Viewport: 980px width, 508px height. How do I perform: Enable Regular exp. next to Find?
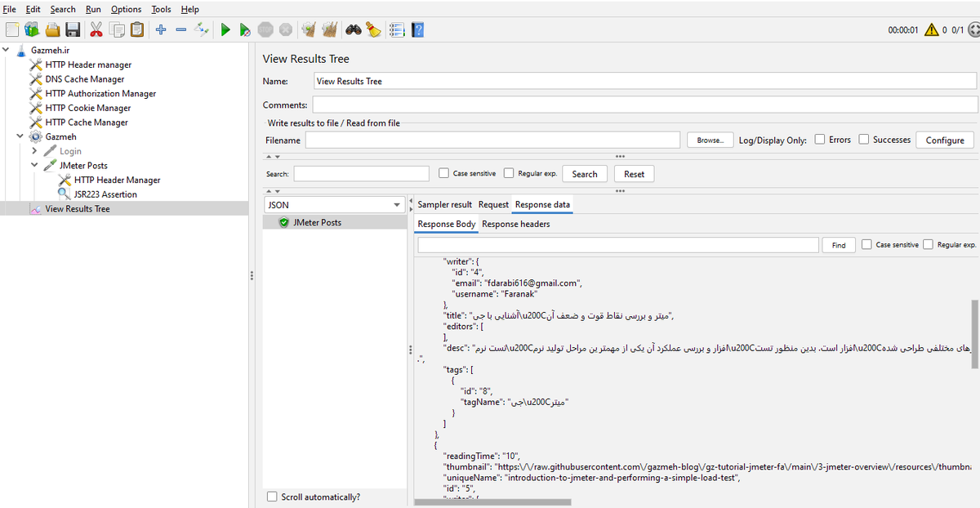928,244
